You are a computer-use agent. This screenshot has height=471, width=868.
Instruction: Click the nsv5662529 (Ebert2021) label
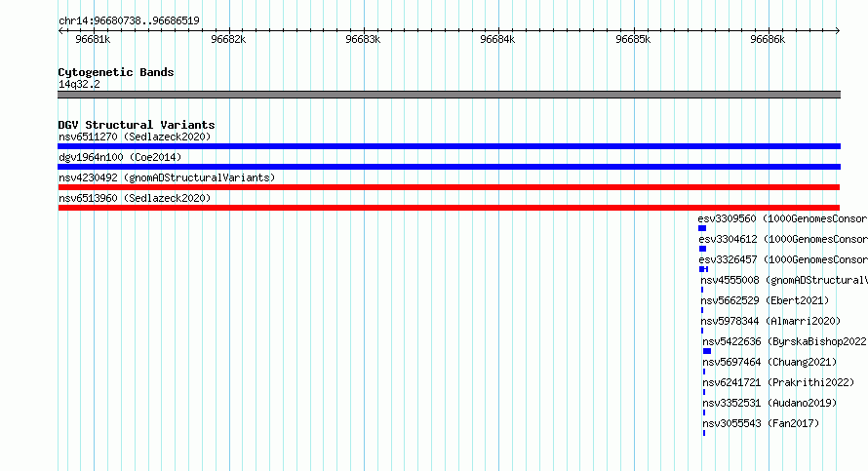click(765, 300)
